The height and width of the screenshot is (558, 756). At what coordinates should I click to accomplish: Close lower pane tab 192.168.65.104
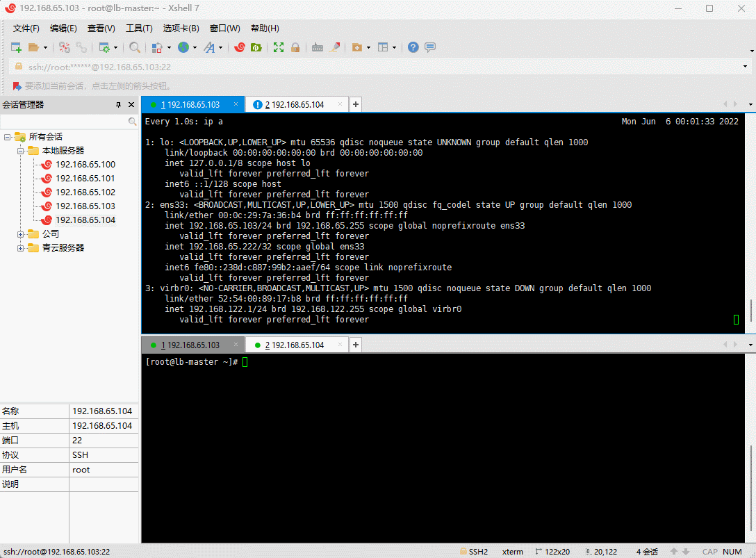[x=340, y=345]
